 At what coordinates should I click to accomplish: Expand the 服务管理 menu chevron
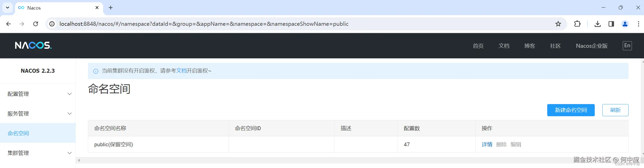click(x=70, y=114)
